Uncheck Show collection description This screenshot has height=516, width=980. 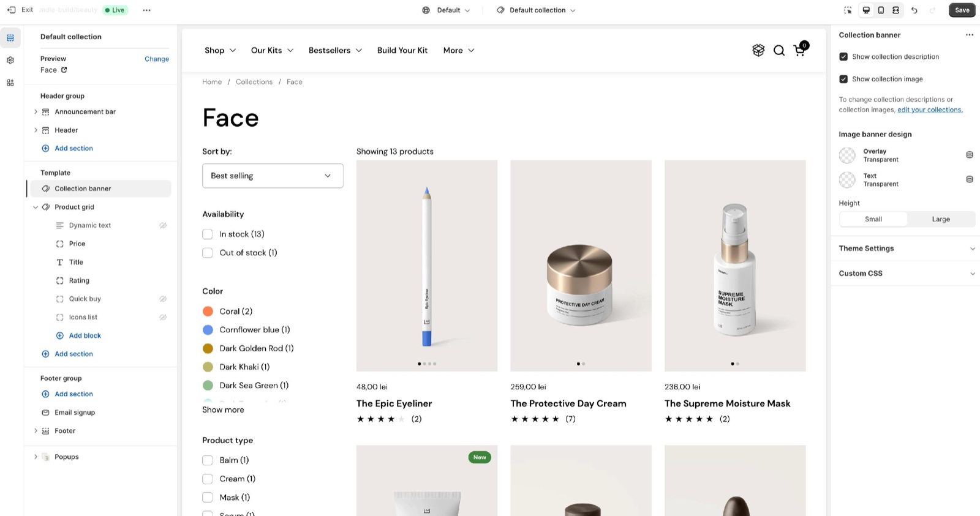tap(843, 56)
